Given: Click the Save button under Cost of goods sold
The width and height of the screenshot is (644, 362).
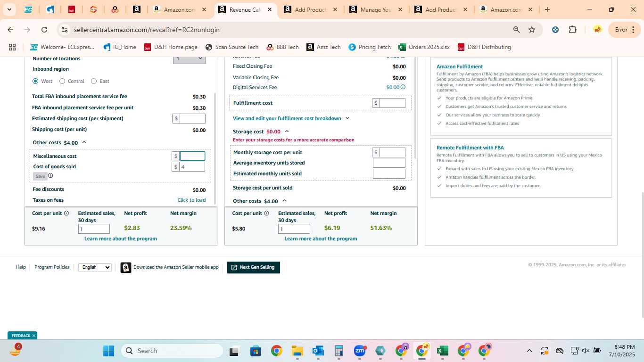Looking at the screenshot, I should pyautogui.click(x=40, y=176).
